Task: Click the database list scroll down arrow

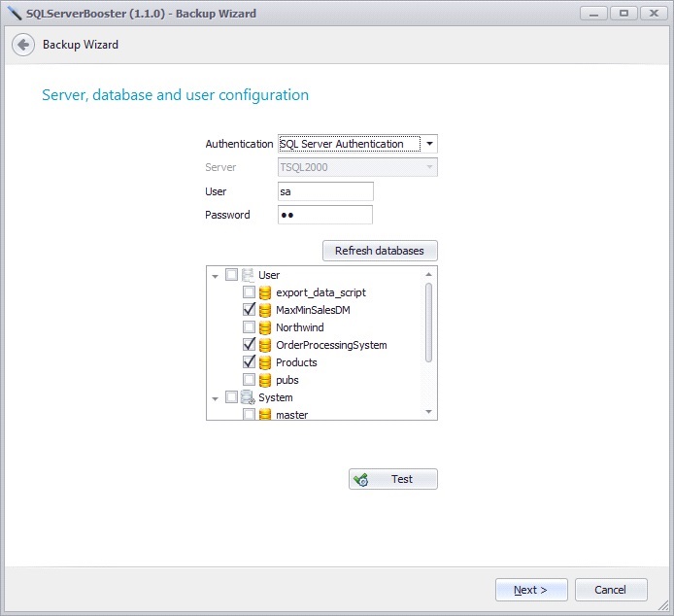Action: coord(428,412)
